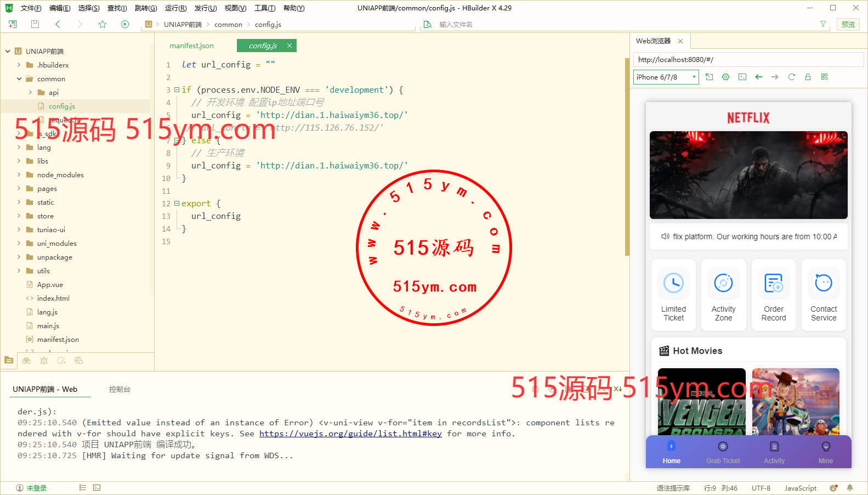Click the search binoculars icon below project tree
This screenshot has width=868, height=495.
tap(26, 361)
